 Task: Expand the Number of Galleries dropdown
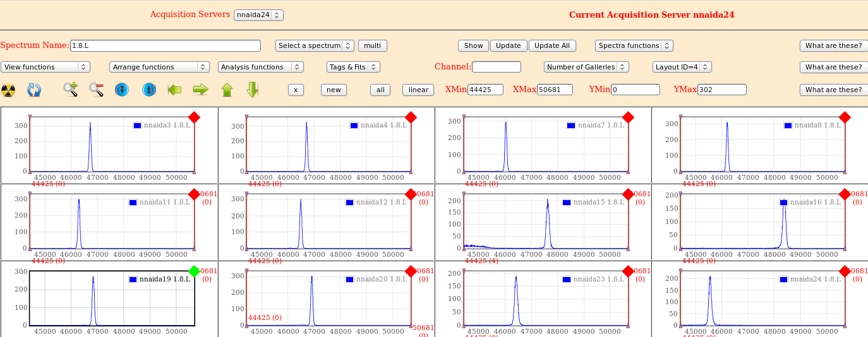[x=586, y=67]
